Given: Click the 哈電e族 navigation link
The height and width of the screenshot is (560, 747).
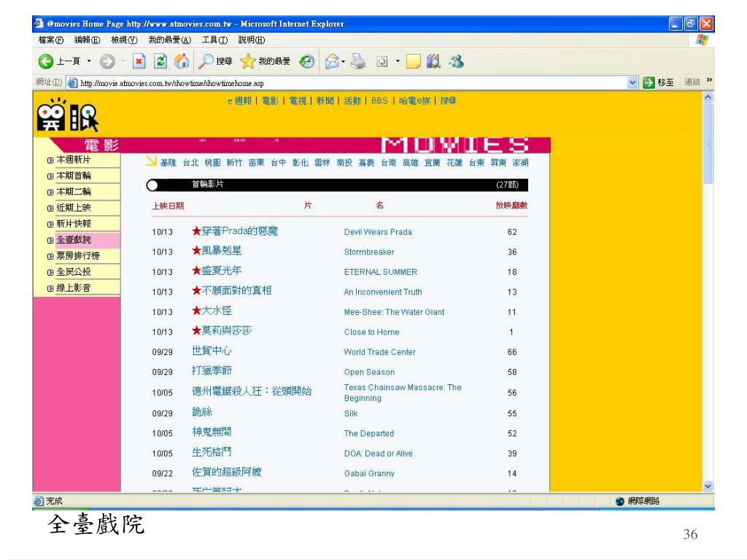Looking at the screenshot, I should coord(414,101).
